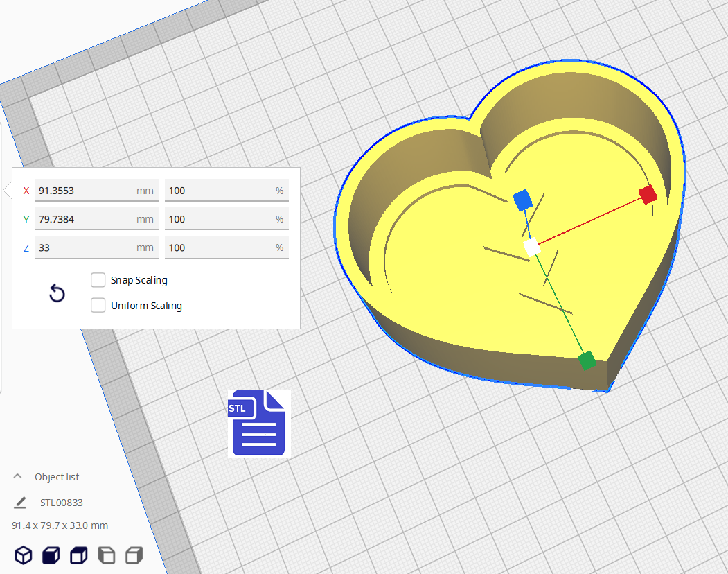
Task: Select the left side view icon
Action: click(x=106, y=555)
